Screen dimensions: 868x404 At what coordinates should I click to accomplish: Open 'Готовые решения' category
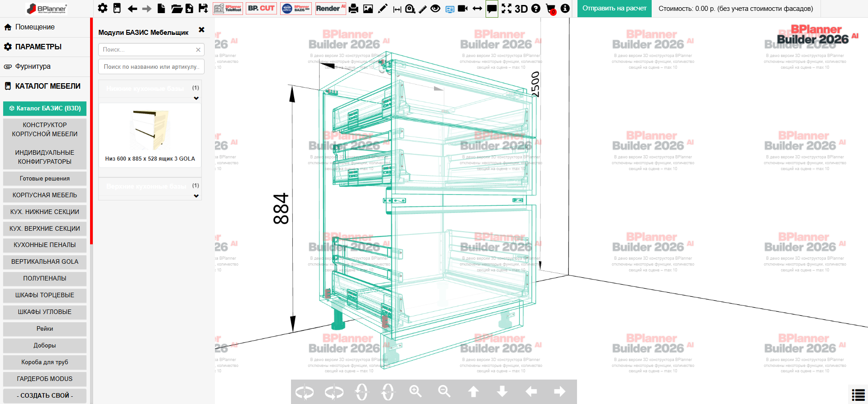45,179
